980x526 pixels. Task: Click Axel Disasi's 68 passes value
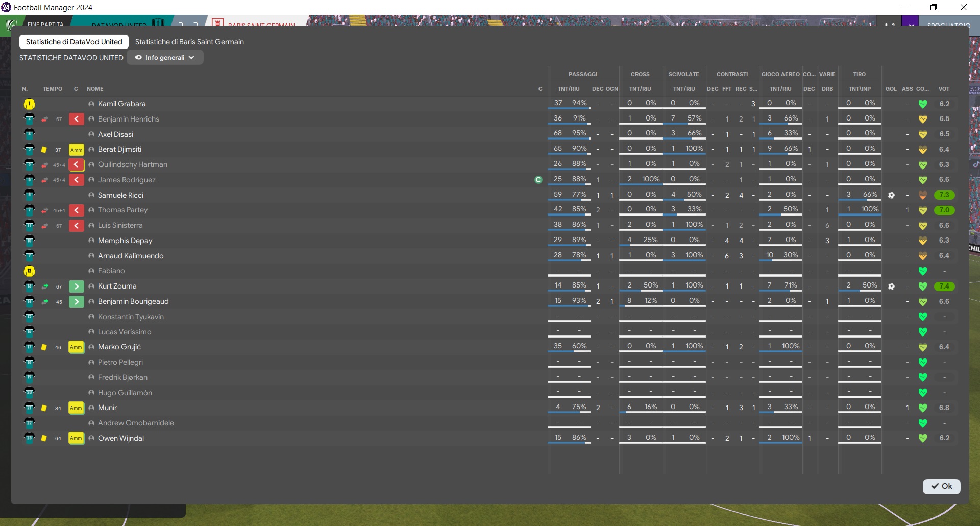[558, 133]
